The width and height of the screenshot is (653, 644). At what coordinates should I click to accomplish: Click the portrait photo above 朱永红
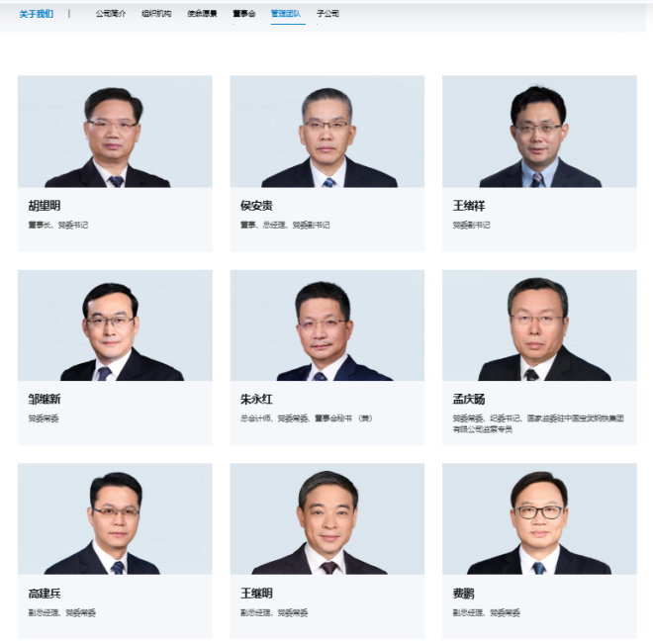(x=327, y=325)
